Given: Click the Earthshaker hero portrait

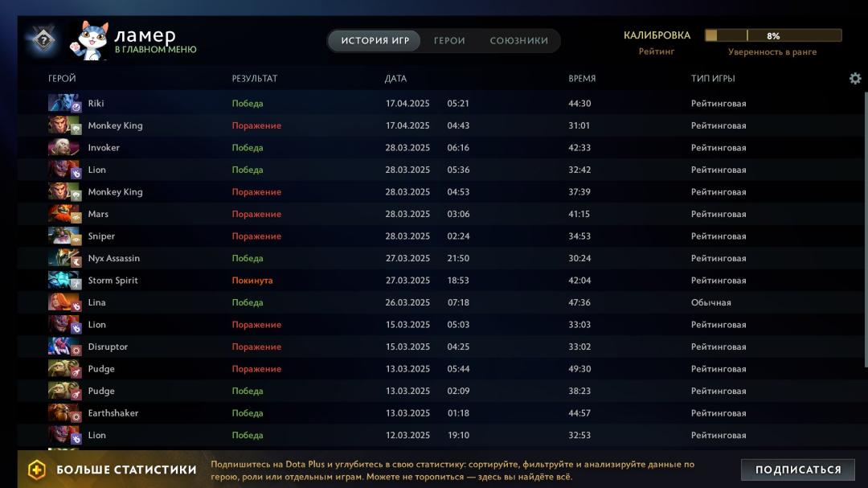Looking at the screenshot, I should coord(65,413).
